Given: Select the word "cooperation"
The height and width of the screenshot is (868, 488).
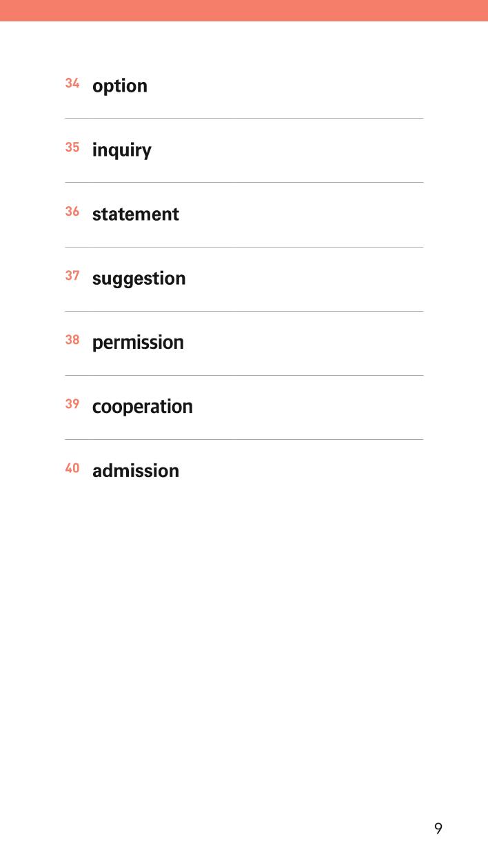Looking at the screenshot, I should (x=143, y=407).
